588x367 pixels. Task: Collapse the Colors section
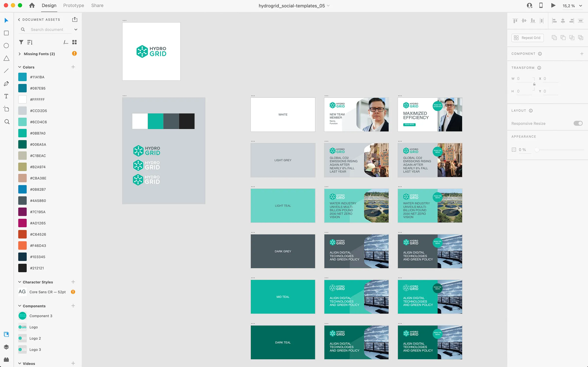tap(20, 67)
